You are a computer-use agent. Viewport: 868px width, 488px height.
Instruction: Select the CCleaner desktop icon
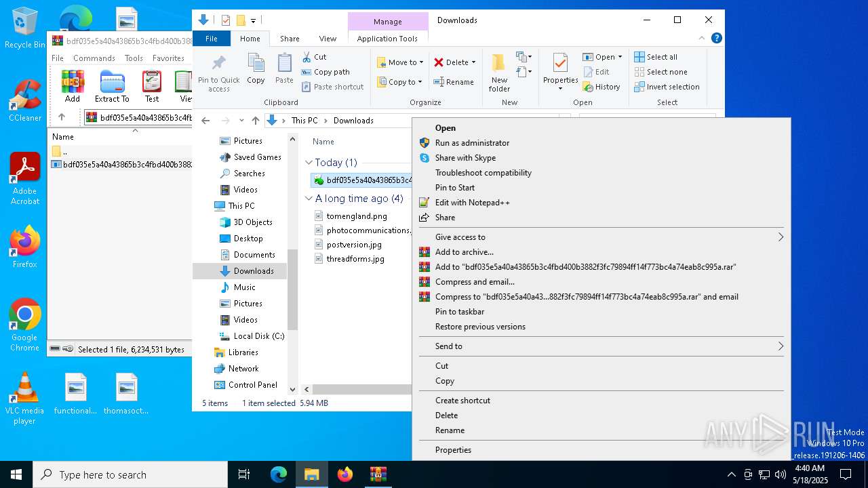click(24, 100)
